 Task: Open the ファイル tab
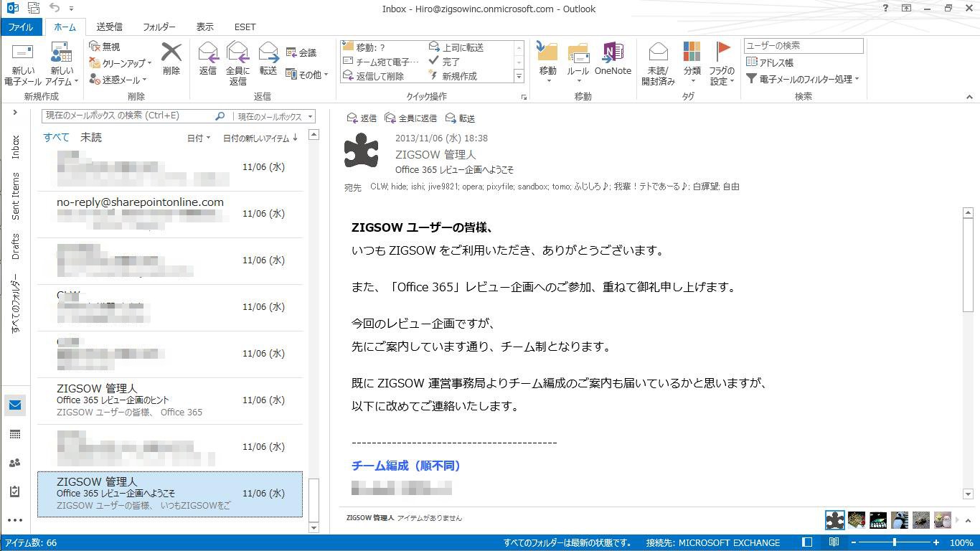click(x=20, y=27)
